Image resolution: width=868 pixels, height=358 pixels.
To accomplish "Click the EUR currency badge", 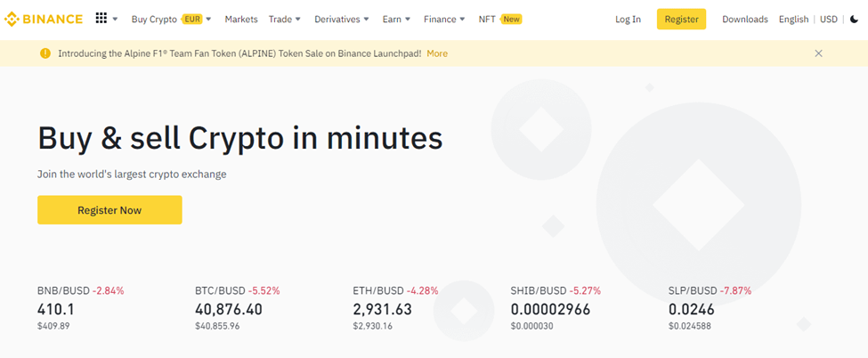I will (192, 19).
